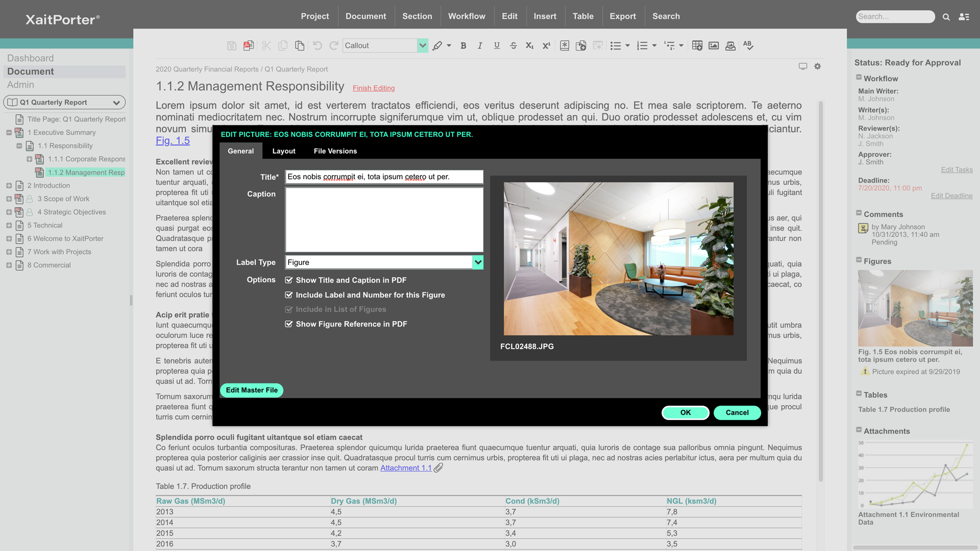Click the Insert Table toolbar icon
Viewport: 980px width, 551px height.
(x=697, y=46)
